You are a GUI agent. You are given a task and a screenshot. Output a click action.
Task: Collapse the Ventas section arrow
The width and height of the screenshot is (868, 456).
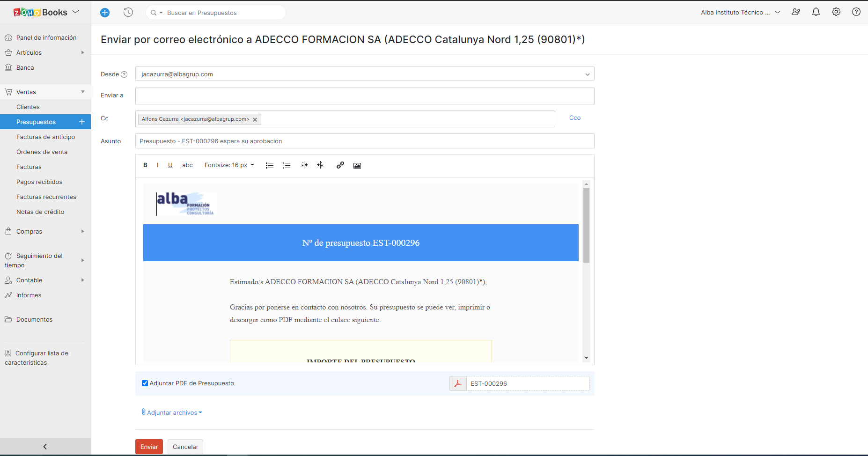coord(83,92)
